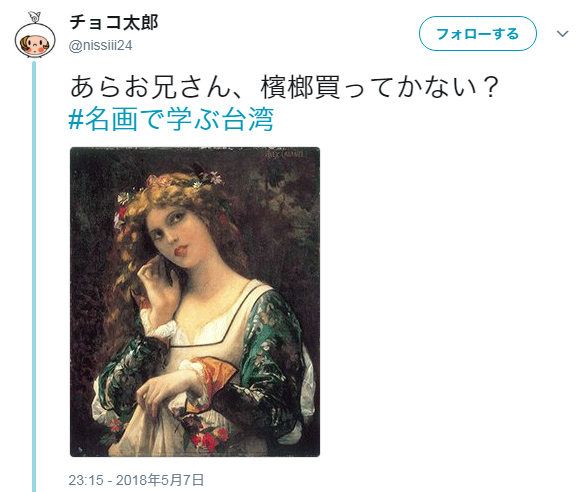Screen dimensions: 586x492
Task: Select the tweet text あらお兄さん、檳榔買ってかない？
Action: pyautogui.click(x=284, y=87)
